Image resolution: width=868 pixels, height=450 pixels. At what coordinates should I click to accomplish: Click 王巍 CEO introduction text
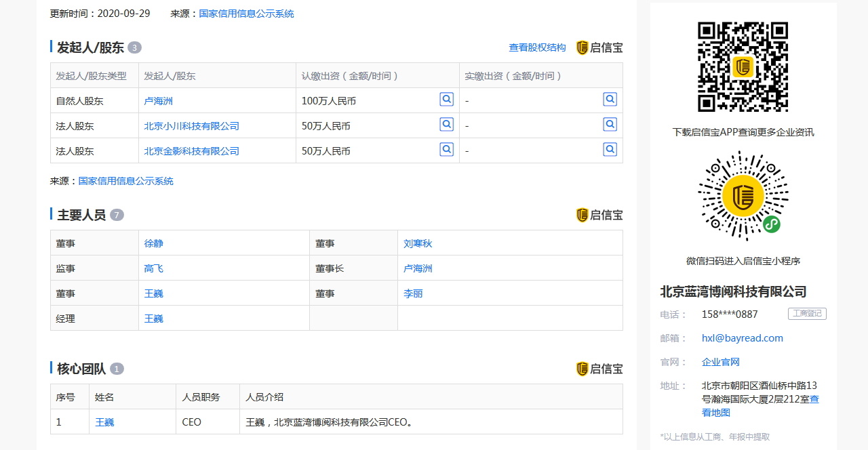(330, 422)
